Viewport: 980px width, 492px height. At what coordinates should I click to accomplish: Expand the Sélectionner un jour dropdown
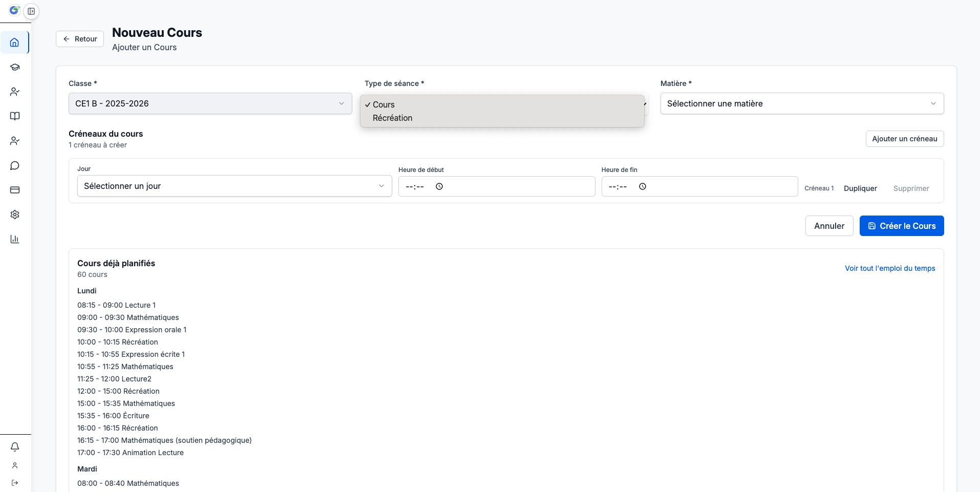pyautogui.click(x=234, y=186)
